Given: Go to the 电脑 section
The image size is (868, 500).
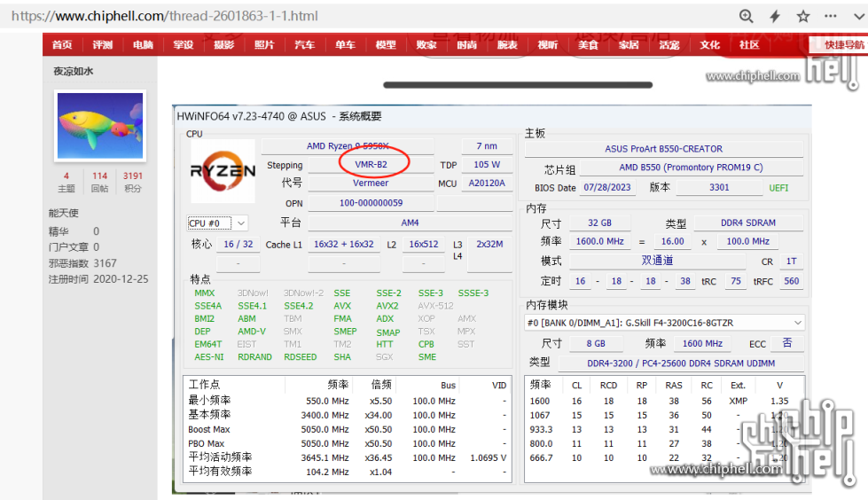Looking at the screenshot, I should 143,45.
